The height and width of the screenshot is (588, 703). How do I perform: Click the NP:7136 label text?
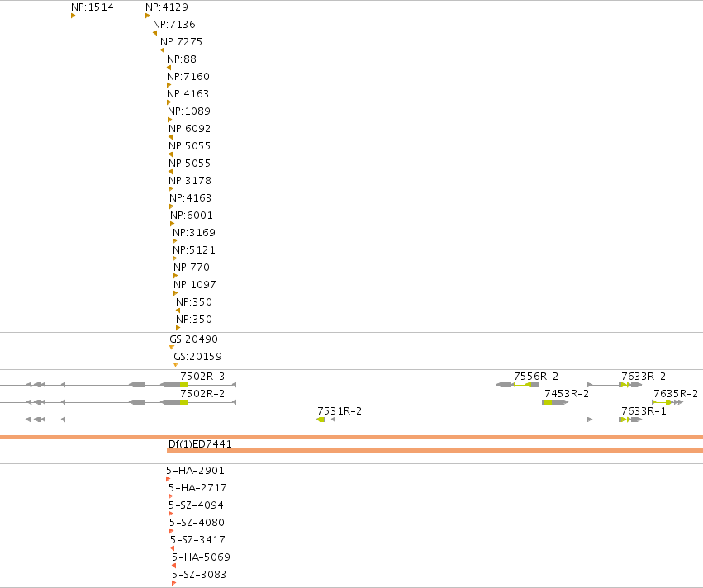[174, 25]
